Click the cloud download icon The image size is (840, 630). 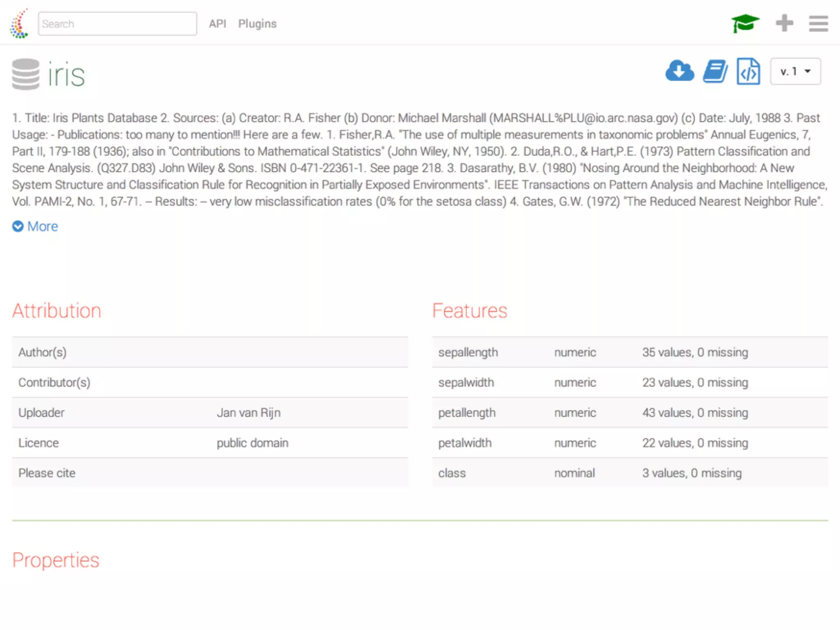[x=679, y=71]
